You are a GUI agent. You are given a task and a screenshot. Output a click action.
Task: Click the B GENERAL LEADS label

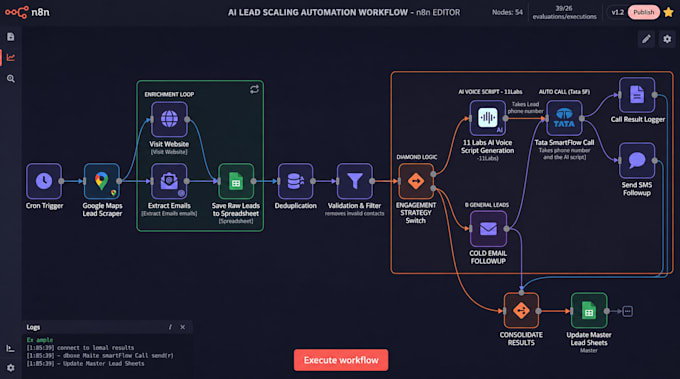click(487, 205)
